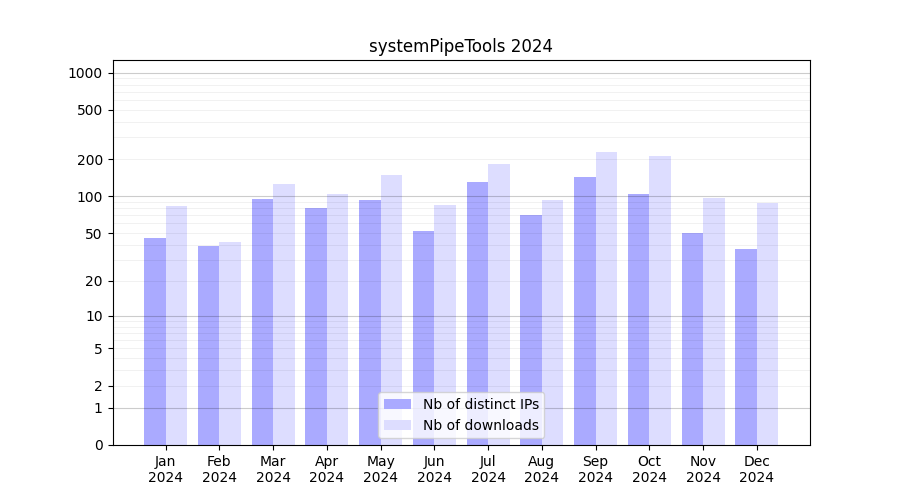Select the 'Nb of distinct IPs' legend label
Viewport: 900px width, 500px height.
(480, 404)
